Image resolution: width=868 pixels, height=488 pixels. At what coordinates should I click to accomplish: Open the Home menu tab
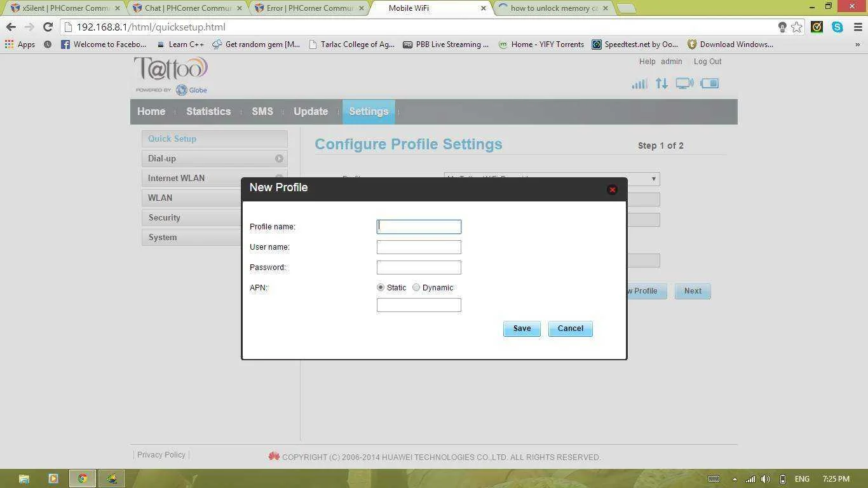[x=151, y=111]
